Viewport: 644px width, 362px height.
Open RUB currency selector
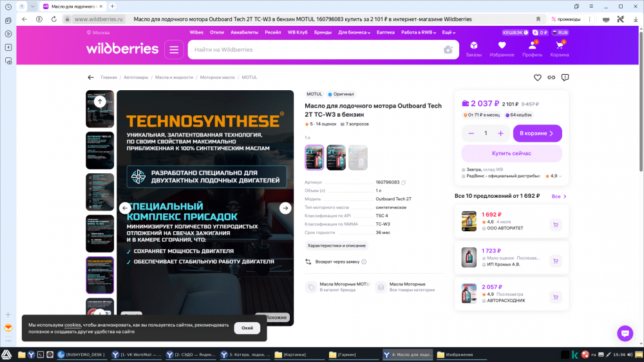pyautogui.click(x=560, y=32)
